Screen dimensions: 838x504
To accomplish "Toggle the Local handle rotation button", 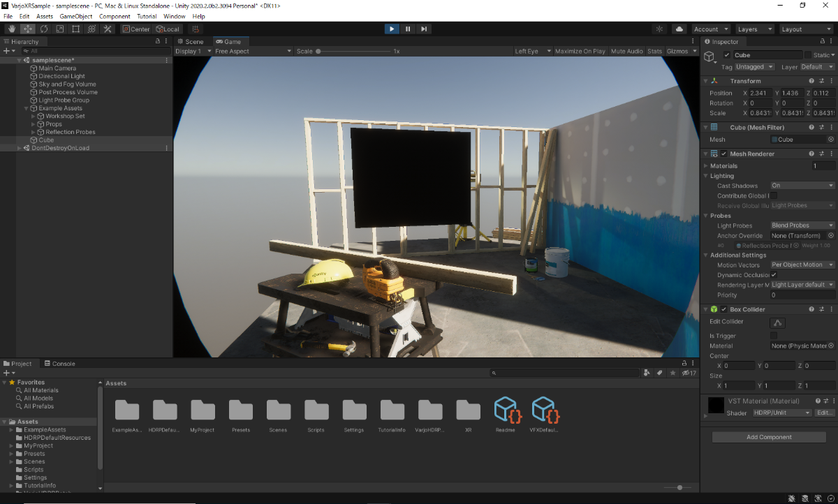I will click(168, 29).
